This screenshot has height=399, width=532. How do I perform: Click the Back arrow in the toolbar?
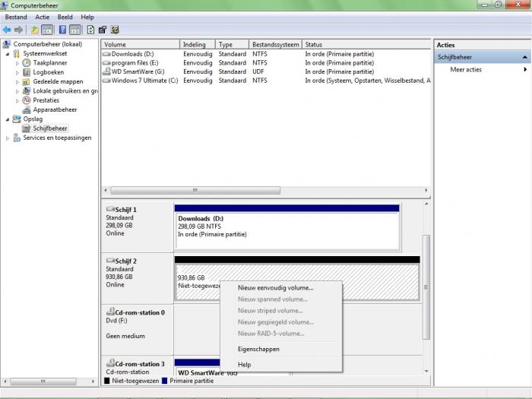point(7,30)
